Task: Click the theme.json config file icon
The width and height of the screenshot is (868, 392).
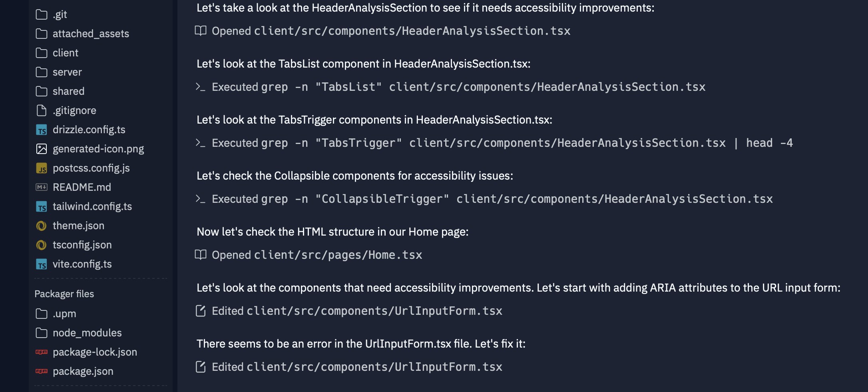Action: tap(42, 226)
